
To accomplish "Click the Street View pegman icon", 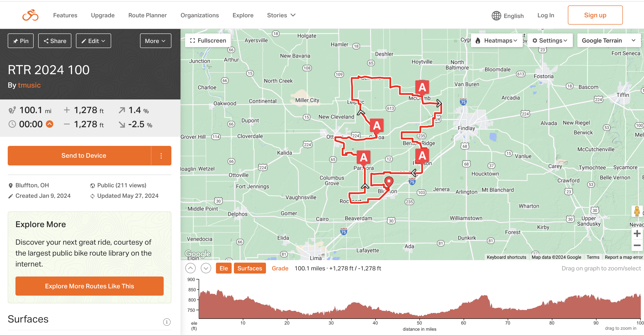I will 637,211.
